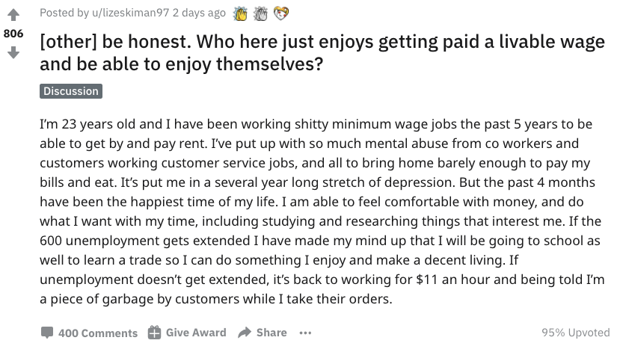Viewport: 620px width, 364px height.
Task: Click the silver clapping hands award icon
Action: coord(260,14)
